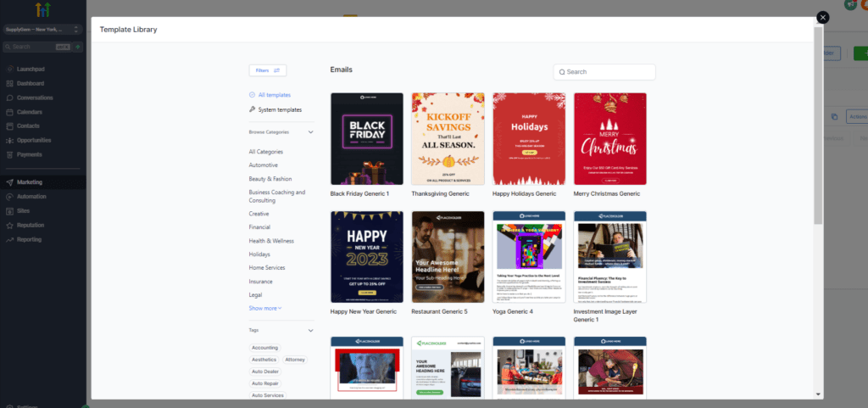This screenshot has width=868, height=408.
Task: Choose the Holidays category
Action: 259,254
